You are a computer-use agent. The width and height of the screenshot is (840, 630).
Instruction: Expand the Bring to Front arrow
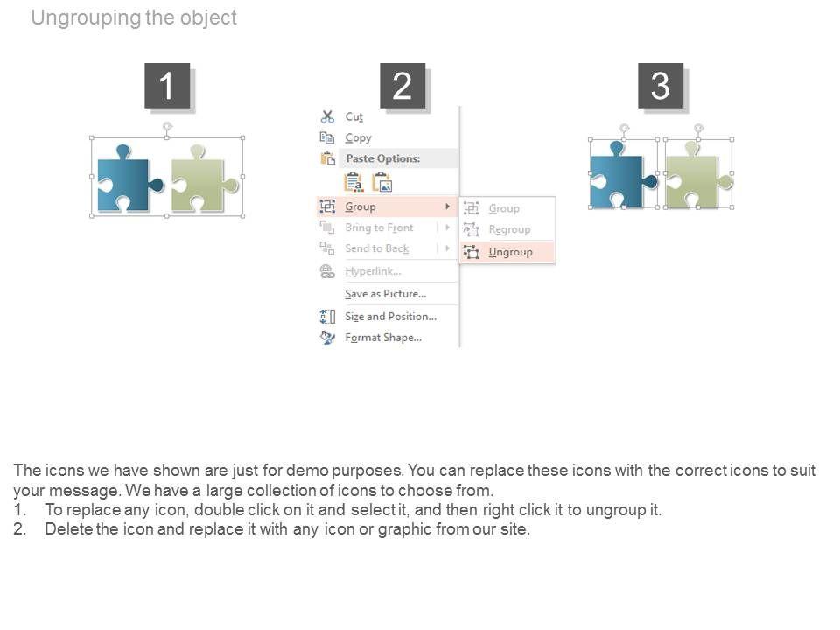click(448, 227)
